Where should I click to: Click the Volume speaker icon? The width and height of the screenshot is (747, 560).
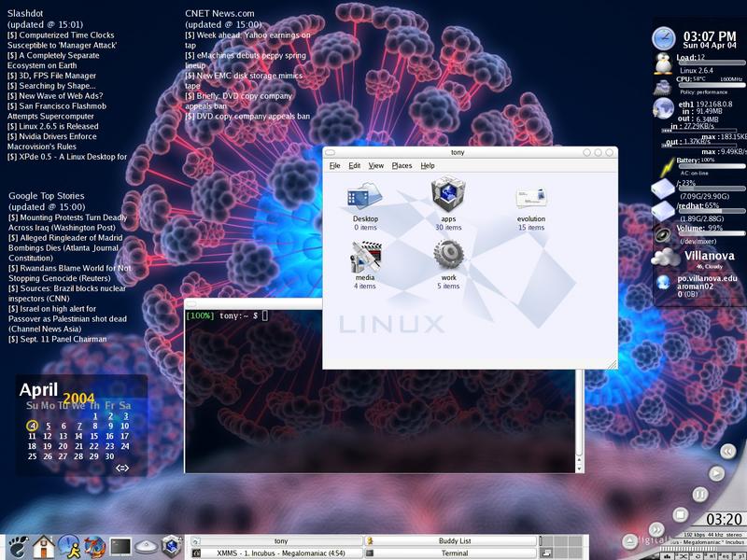click(663, 234)
